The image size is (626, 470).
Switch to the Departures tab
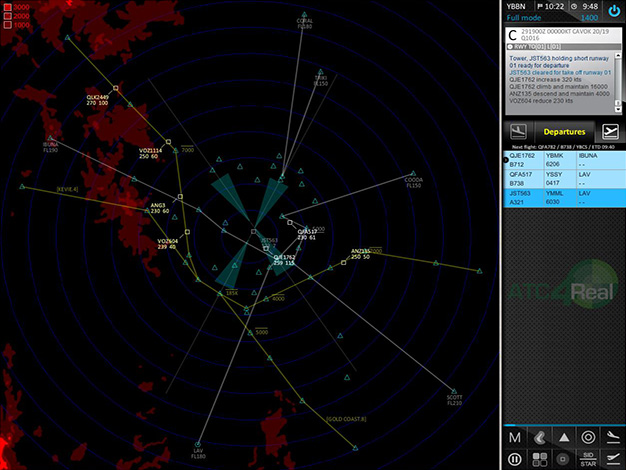pos(563,131)
